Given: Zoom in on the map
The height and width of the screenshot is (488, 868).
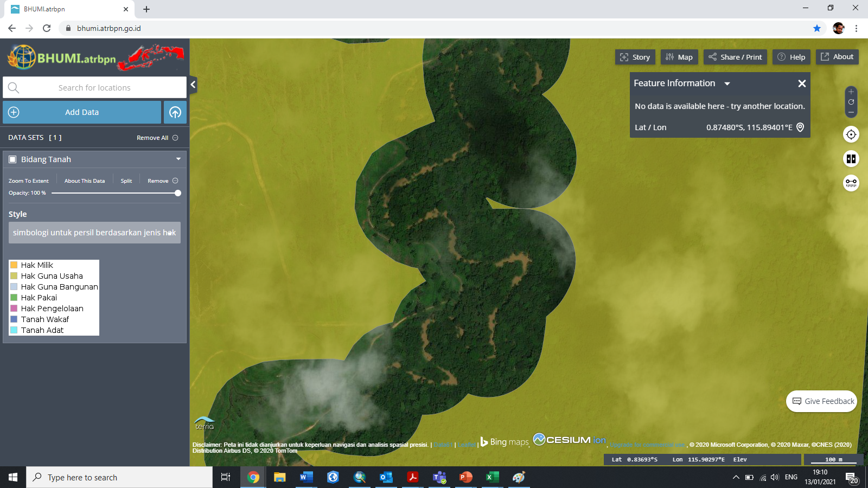Looking at the screenshot, I should click(851, 92).
